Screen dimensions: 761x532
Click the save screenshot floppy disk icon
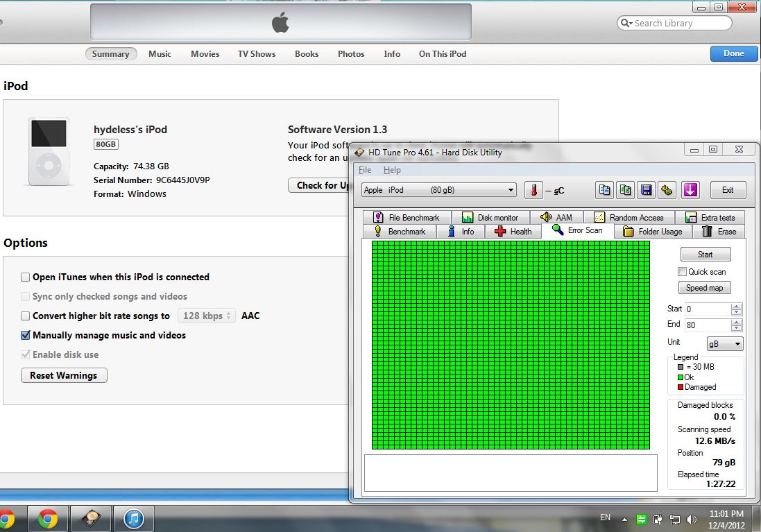pos(646,190)
